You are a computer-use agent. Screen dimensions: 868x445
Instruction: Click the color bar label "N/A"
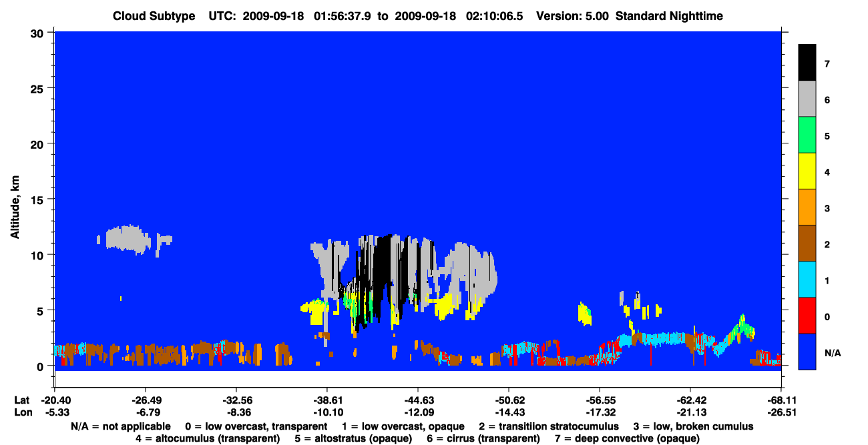point(832,352)
